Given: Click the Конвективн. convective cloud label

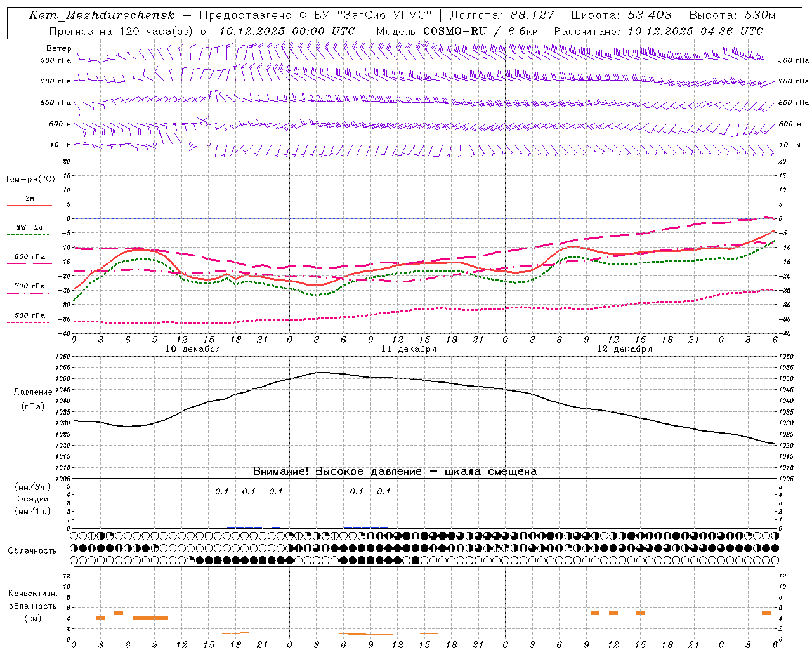Looking at the screenshot, I should (32, 594).
